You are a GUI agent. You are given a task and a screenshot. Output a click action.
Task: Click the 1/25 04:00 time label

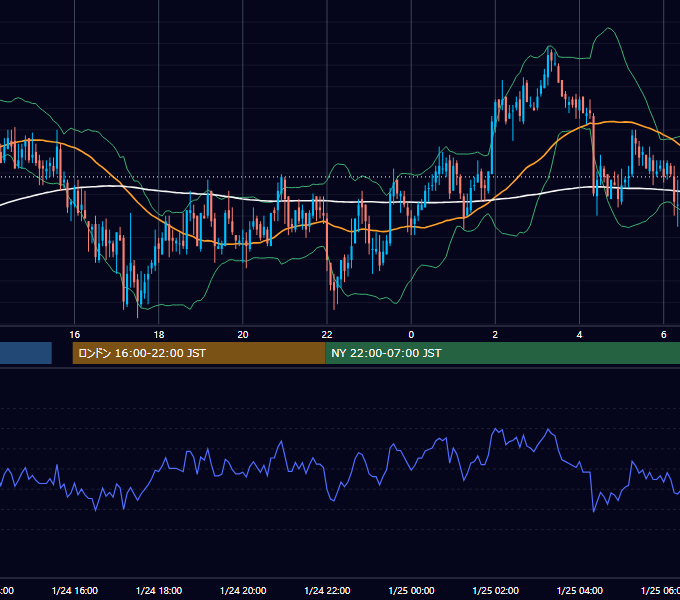579,590
